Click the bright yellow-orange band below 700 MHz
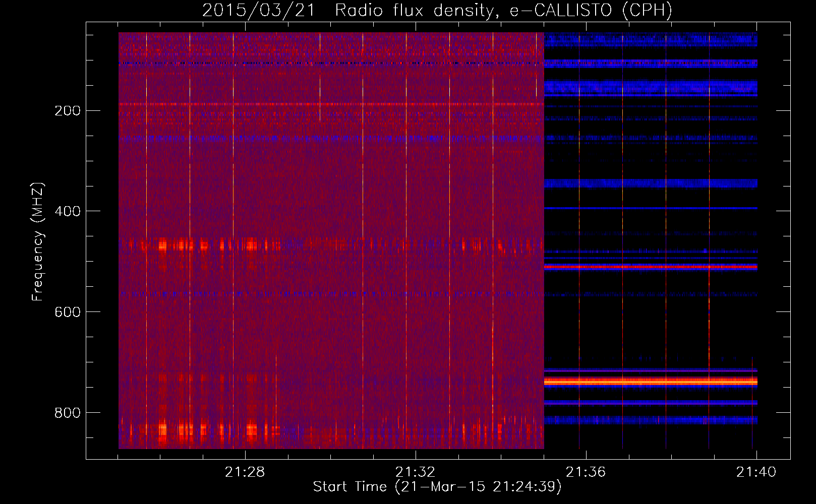This screenshot has height=504, width=816. point(651,383)
